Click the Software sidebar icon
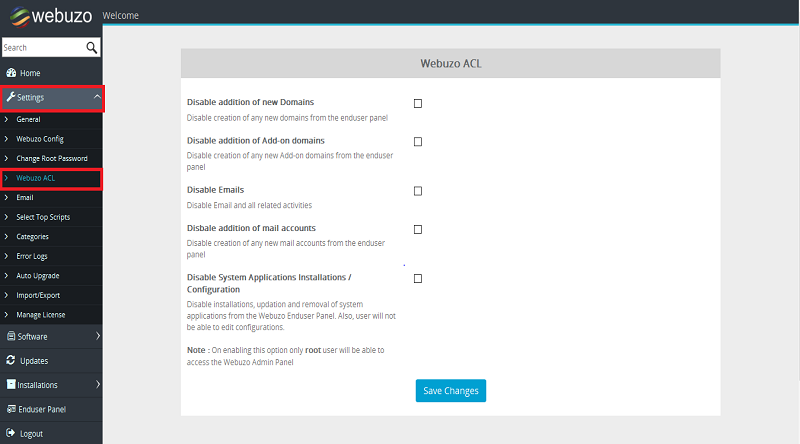 pos(11,337)
